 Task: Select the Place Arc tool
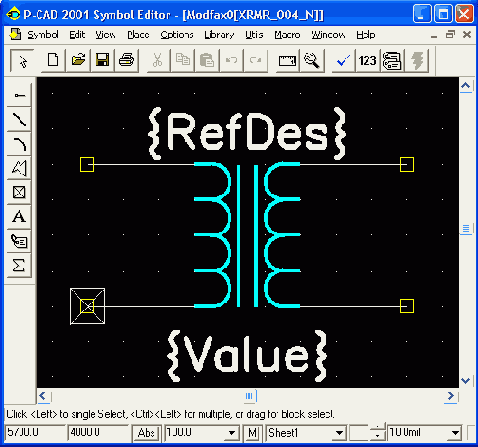[19, 144]
